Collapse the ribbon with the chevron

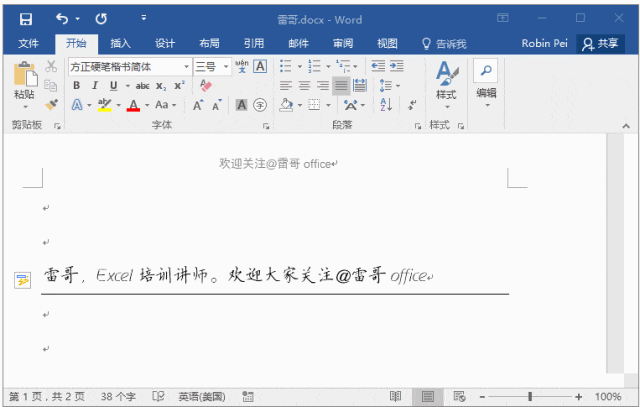point(626,126)
